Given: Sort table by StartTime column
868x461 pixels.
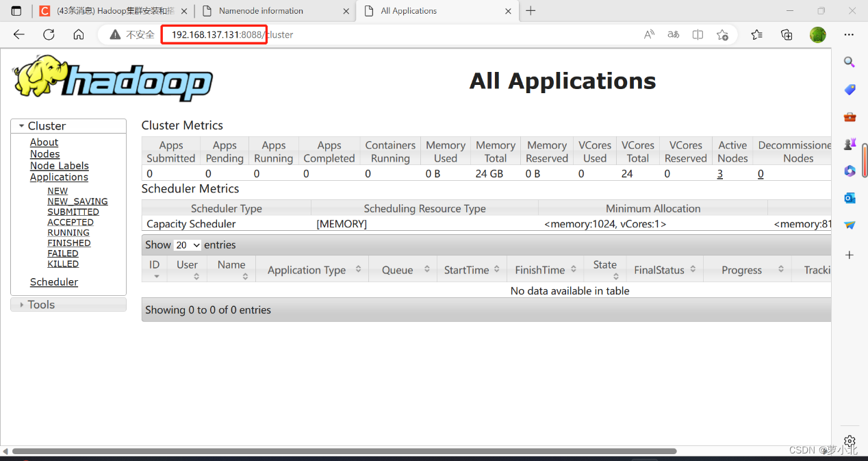Looking at the screenshot, I should tap(472, 269).
